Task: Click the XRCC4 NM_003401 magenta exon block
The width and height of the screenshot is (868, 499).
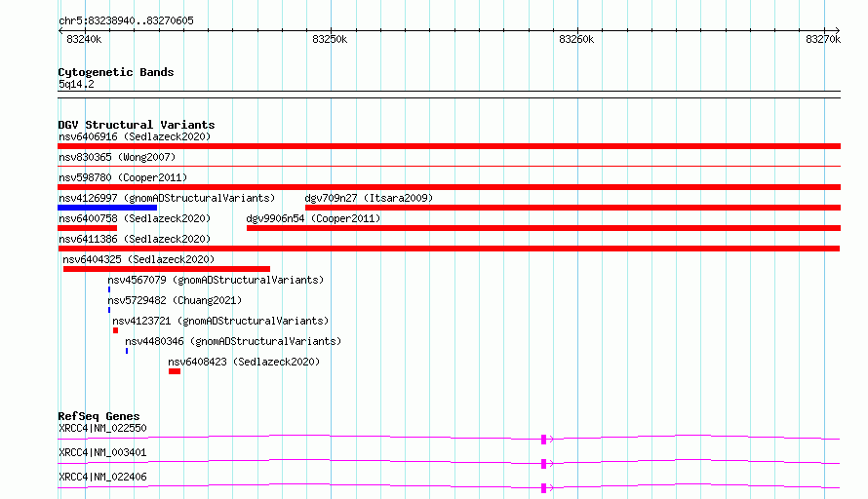Action: click(543, 464)
